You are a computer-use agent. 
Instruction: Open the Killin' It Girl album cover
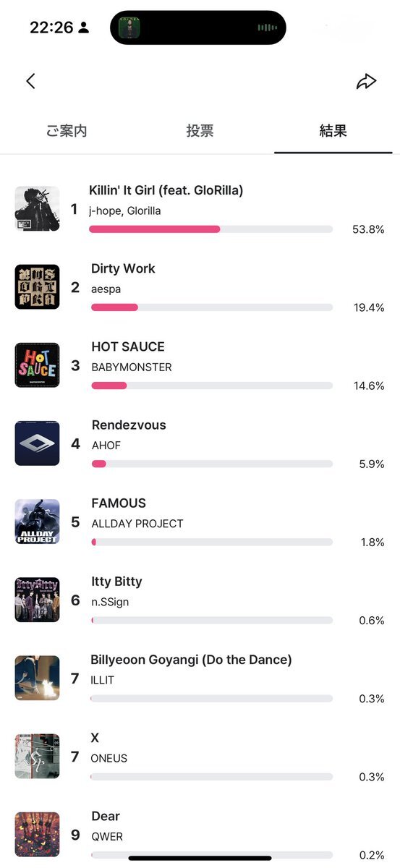click(37, 209)
